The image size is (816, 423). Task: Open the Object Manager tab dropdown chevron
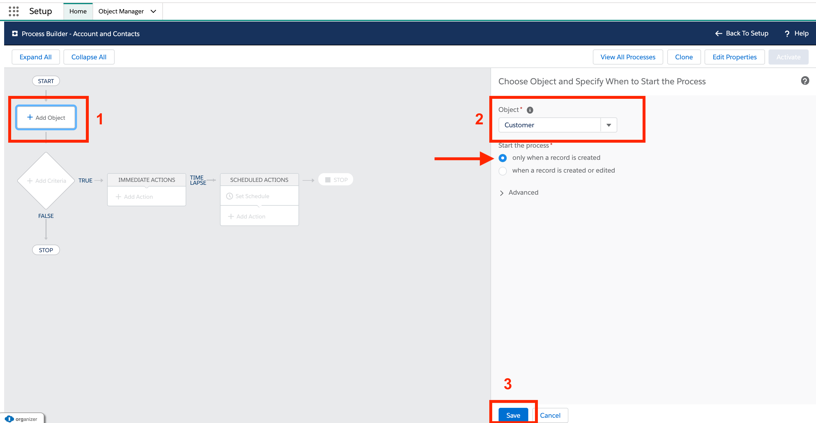(153, 12)
